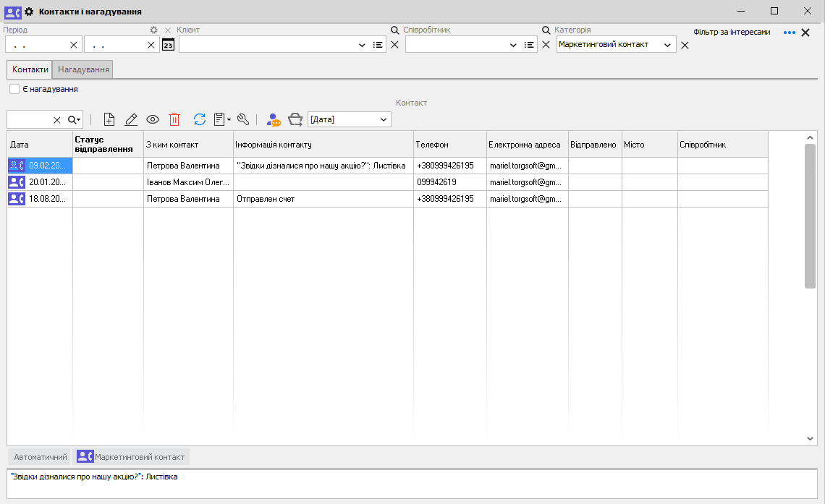Switch to the Нагадування tab
Image resolution: width=825 pixels, height=504 pixels.
(83, 69)
